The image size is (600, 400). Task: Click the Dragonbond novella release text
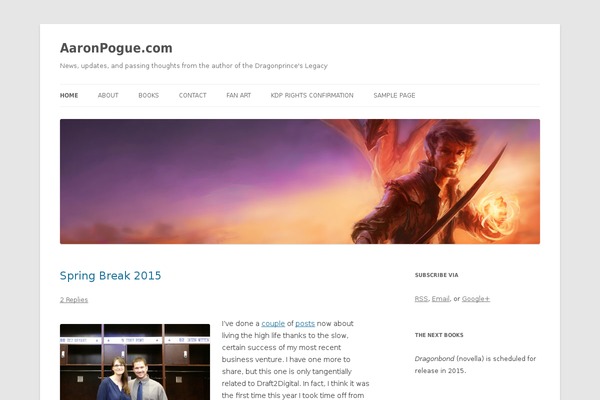click(x=475, y=364)
